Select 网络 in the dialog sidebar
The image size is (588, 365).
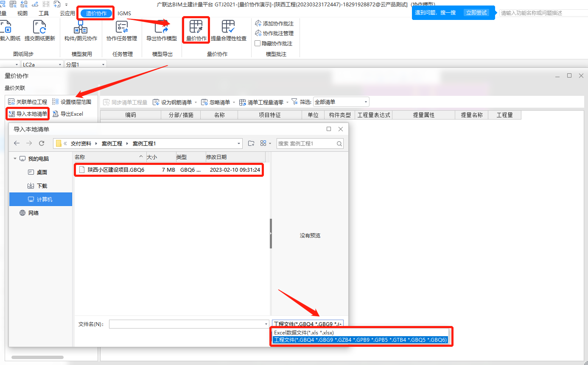coord(34,213)
